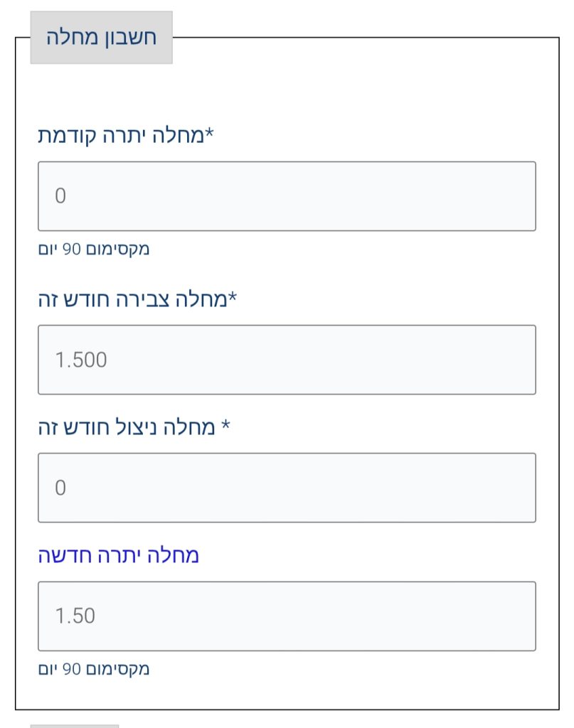The height and width of the screenshot is (728, 574).
Task: Click the sick usage this month field
Action: point(287,488)
